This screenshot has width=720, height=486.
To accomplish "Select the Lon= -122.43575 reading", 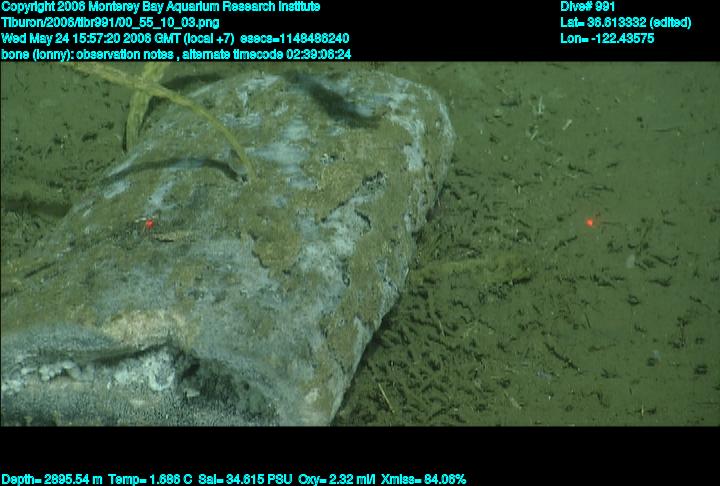I will [x=608, y=38].
